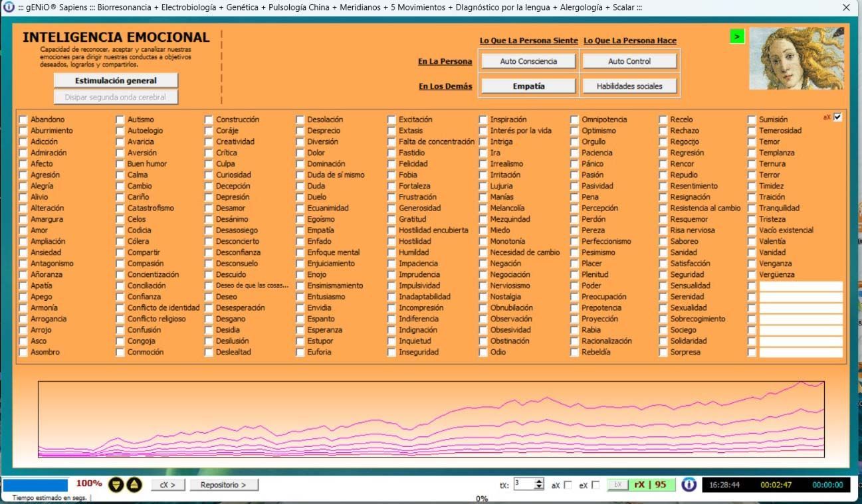Select the Empatía quadrant button

click(528, 86)
